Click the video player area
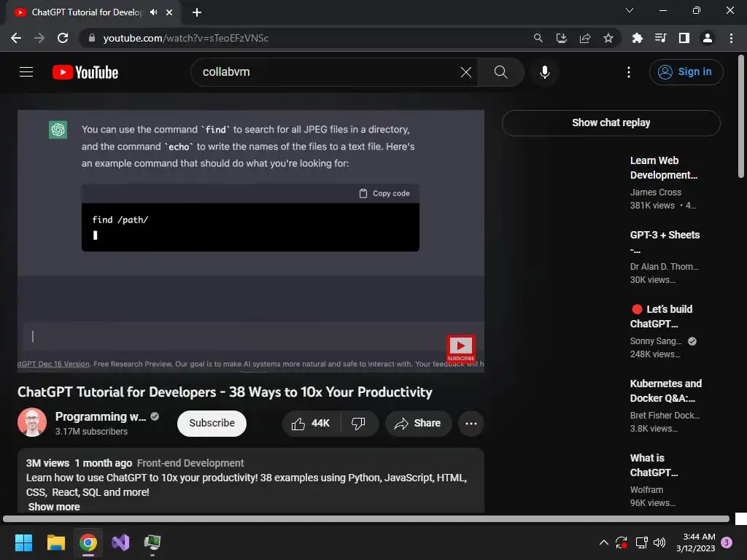Image resolution: width=747 pixels, height=560 pixels. [x=251, y=241]
